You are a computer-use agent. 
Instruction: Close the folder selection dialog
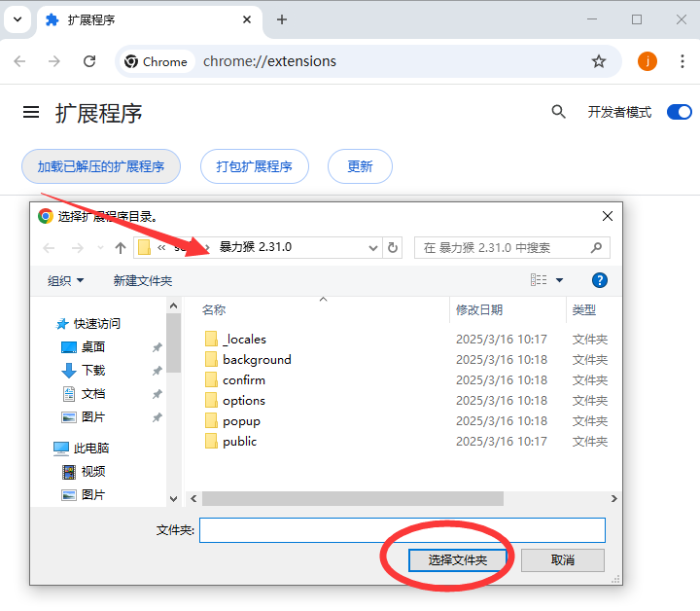pyautogui.click(x=607, y=216)
